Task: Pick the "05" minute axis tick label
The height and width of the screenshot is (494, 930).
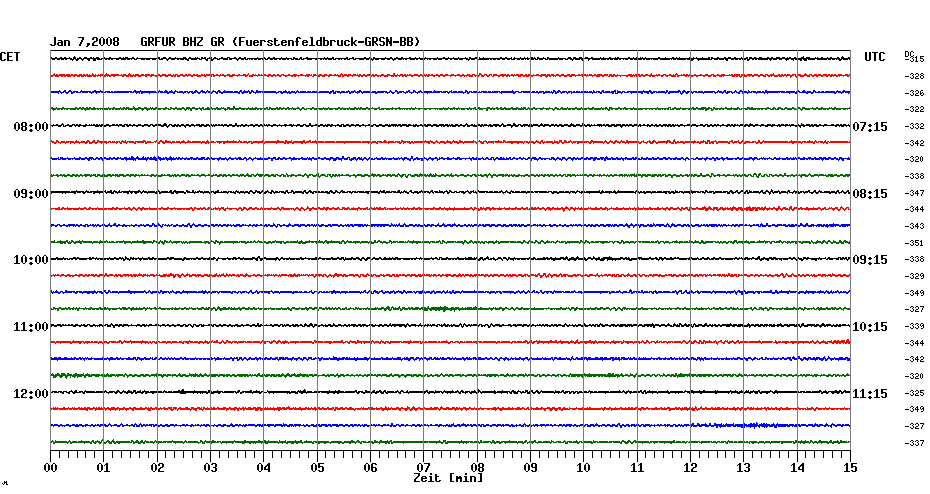Action: point(317,468)
